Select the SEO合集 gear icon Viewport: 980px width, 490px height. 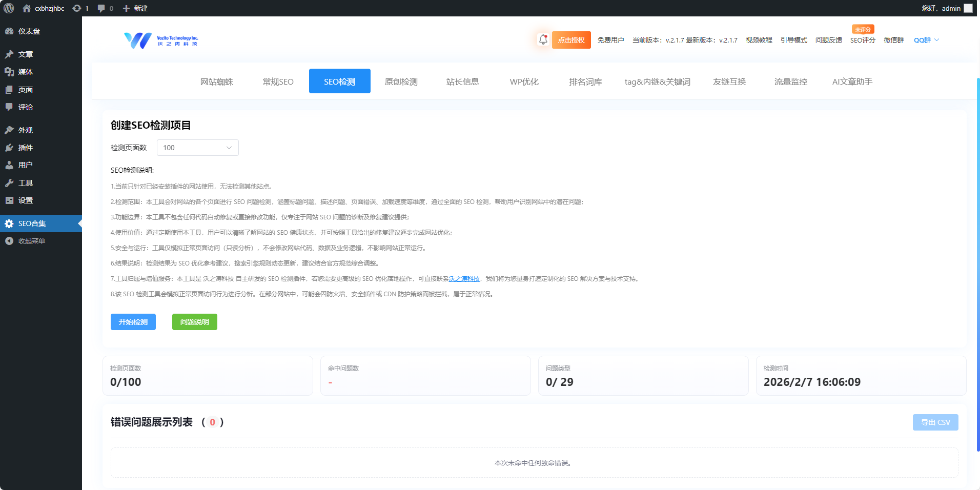click(9, 223)
